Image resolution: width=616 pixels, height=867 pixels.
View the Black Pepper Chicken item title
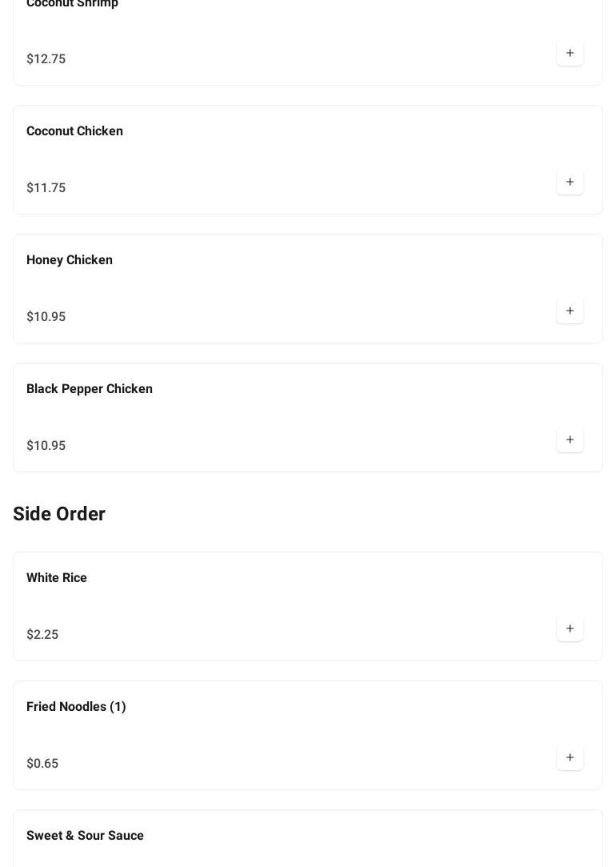[x=90, y=389]
